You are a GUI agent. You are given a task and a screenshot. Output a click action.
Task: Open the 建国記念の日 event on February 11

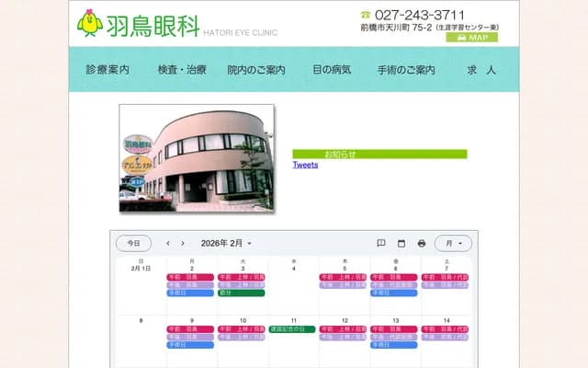coord(292,329)
